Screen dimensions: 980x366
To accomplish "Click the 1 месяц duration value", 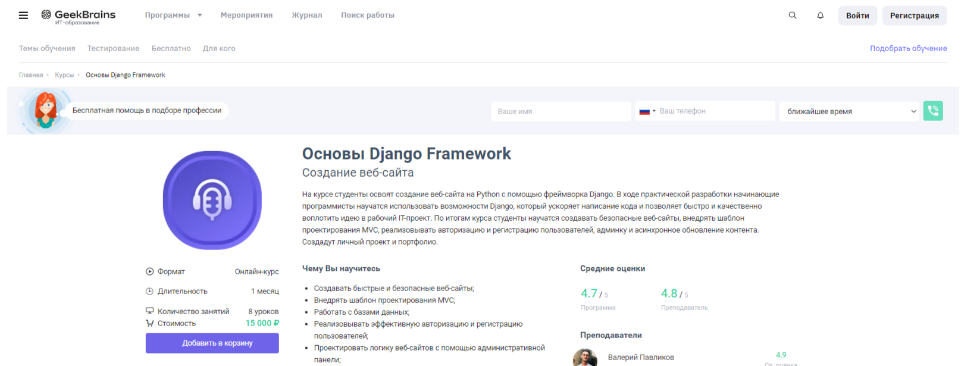I will [x=265, y=291].
